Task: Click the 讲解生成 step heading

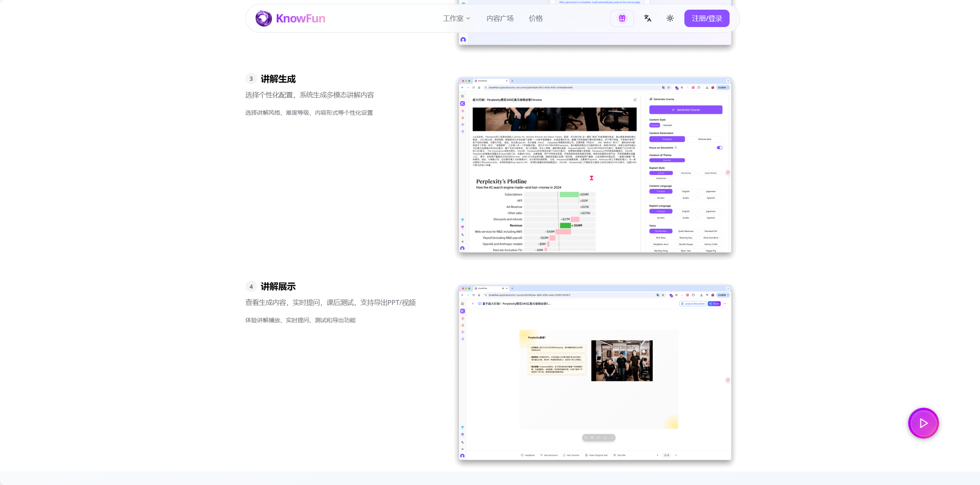Action: [x=278, y=79]
